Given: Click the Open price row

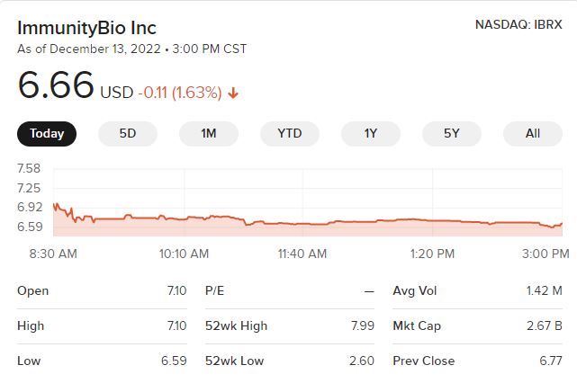Looking at the screenshot, I should pos(102,290).
